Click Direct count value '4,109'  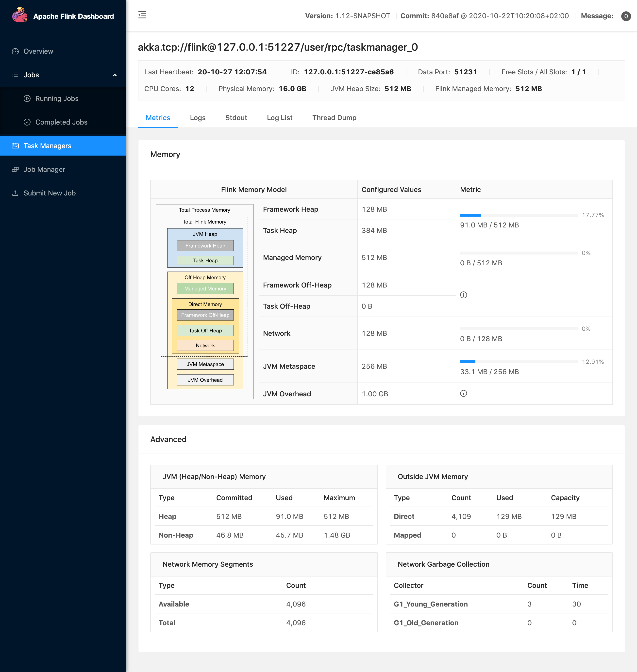click(x=461, y=517)
